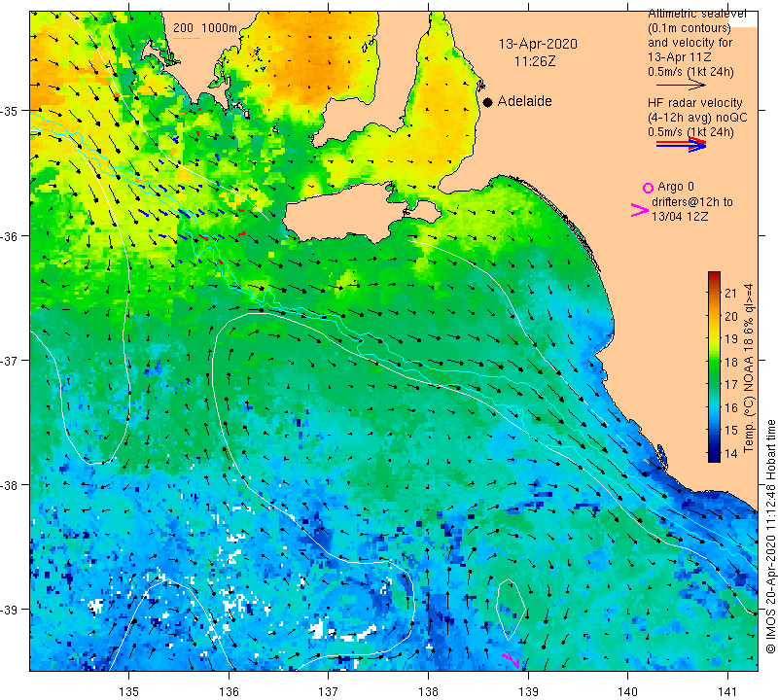Click the cyan 200m contour legend line
The image size is (778, 700).
[187, 38]
